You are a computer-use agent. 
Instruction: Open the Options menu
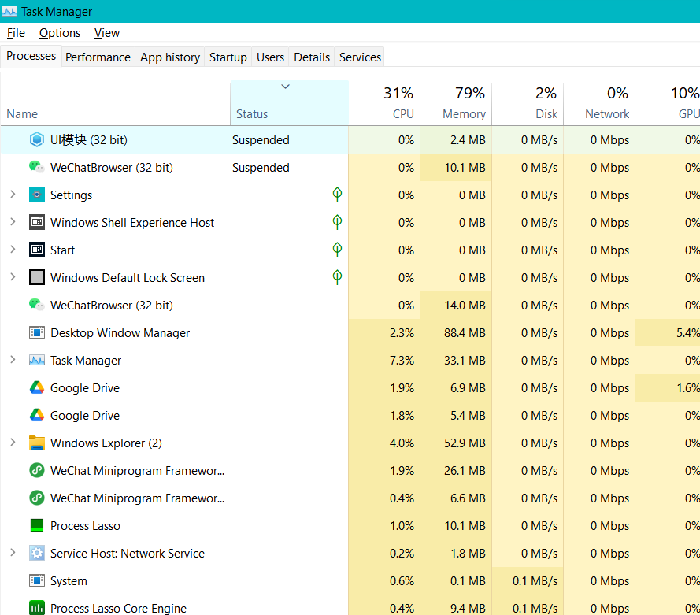click(x=60, y=33)
